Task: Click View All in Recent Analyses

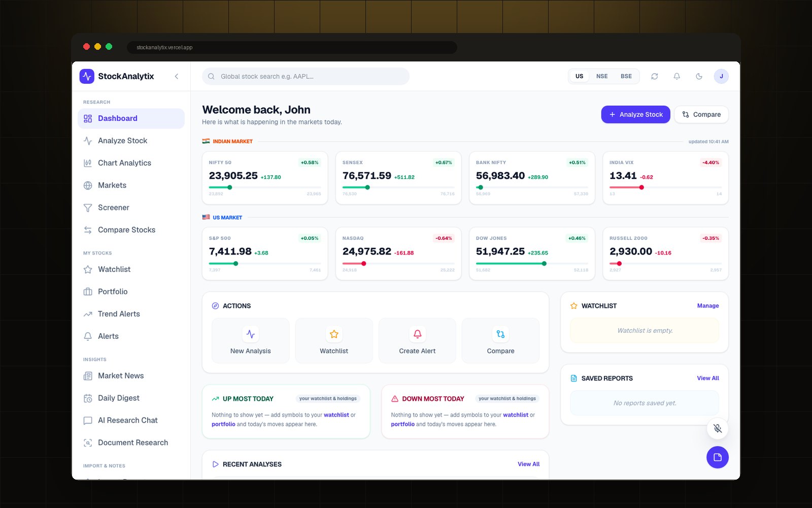Action: pos(529,464)
